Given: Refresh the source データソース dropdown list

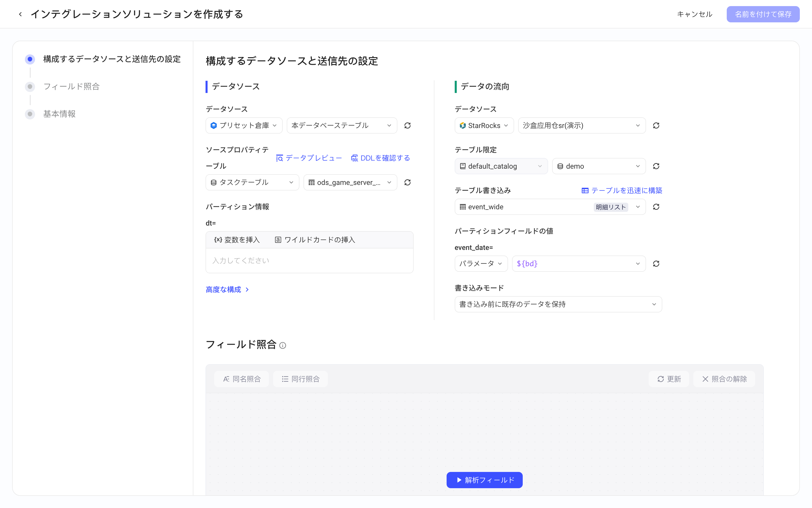Looking at the screenshot, I should pos(407,125).
